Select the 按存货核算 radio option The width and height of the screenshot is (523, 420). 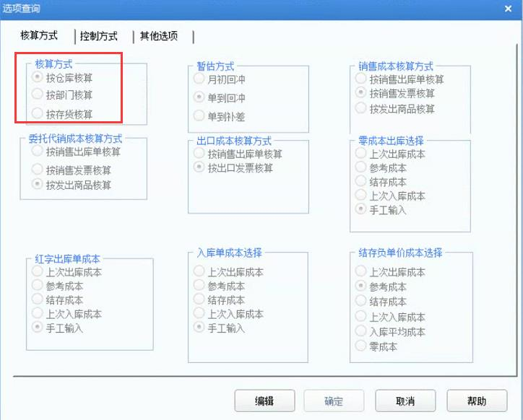(x=38, y=113)
